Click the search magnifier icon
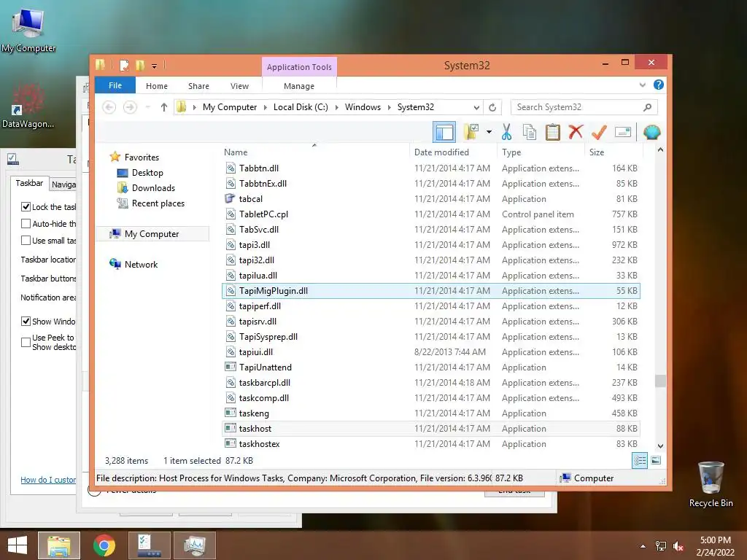 647,107
